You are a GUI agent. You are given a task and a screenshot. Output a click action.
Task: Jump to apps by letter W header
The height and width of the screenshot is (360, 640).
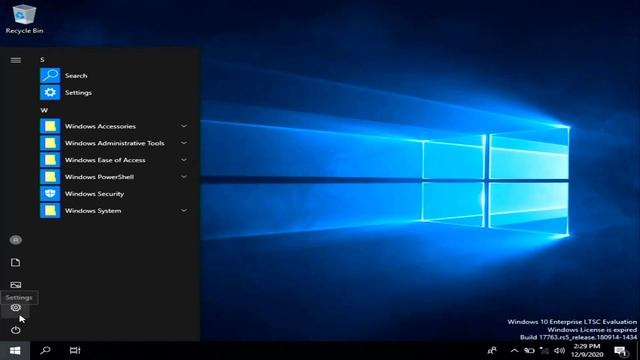click(x=44, y=110)
